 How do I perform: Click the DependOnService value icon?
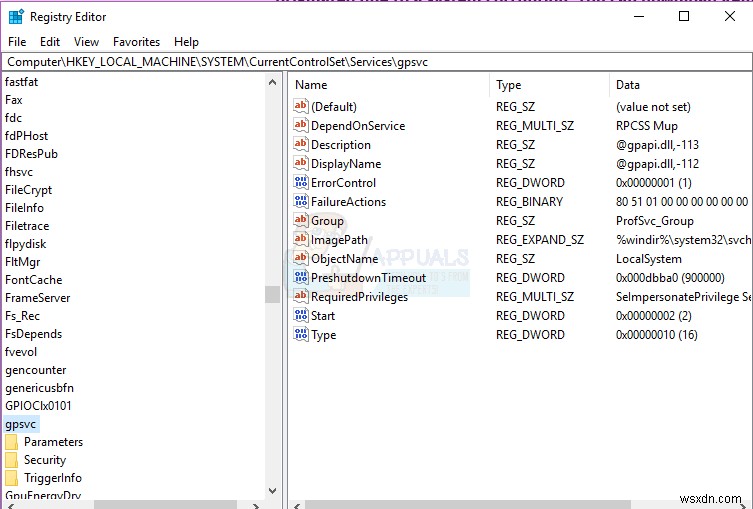301,125
